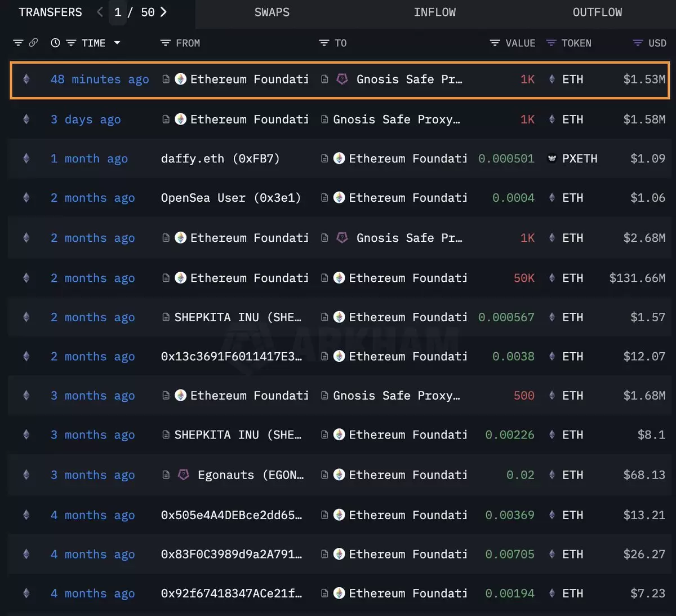Open the TOKEN column filter
Screen dimensions: 676x616
[x=552, y=43]
